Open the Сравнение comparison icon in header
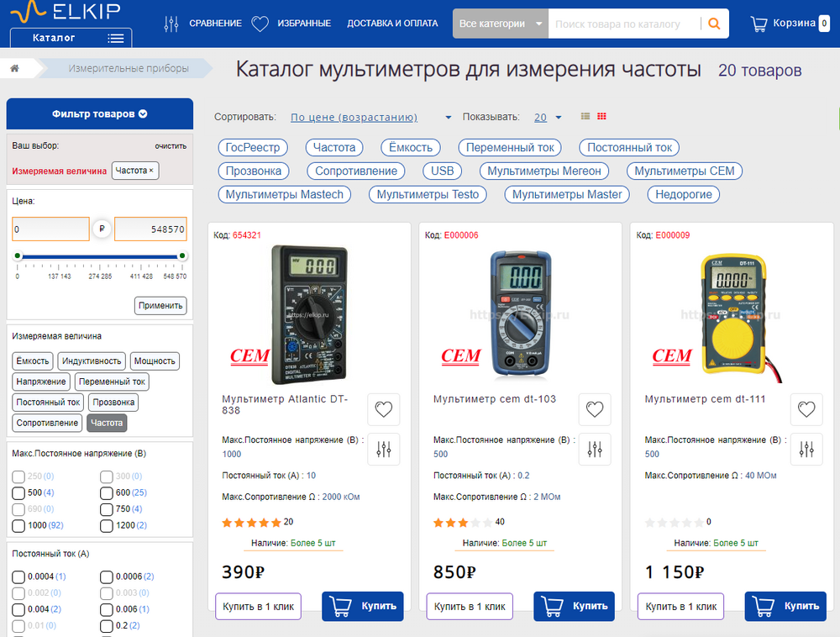The width and height of the screenshot is (840, 637). (171, 23)
